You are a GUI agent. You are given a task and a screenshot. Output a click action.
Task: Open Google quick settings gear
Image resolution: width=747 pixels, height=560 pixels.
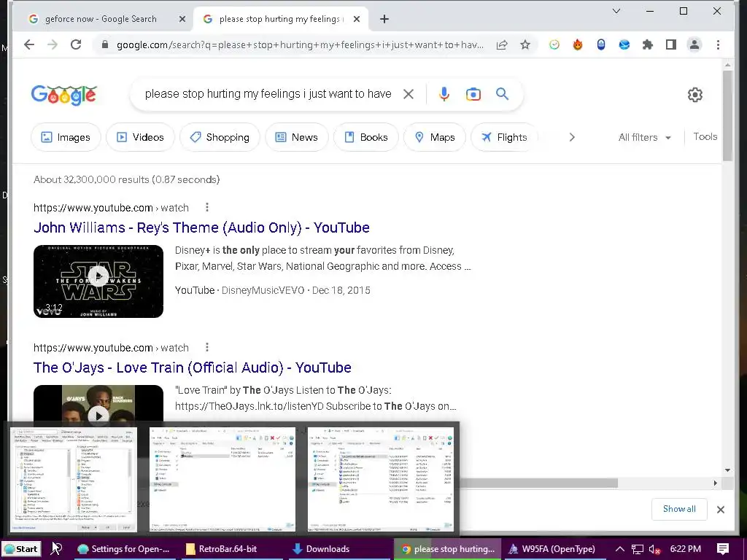click(x=695, y=95)
